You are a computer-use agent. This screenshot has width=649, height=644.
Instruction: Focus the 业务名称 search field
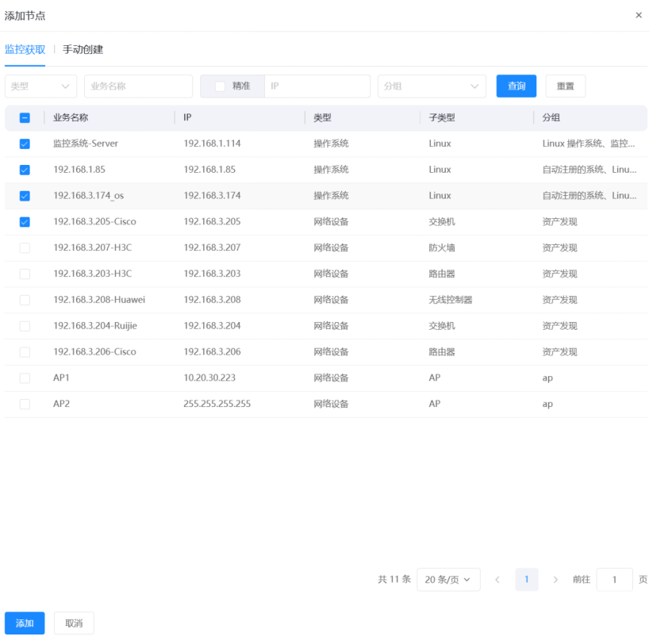pos(138,86)
